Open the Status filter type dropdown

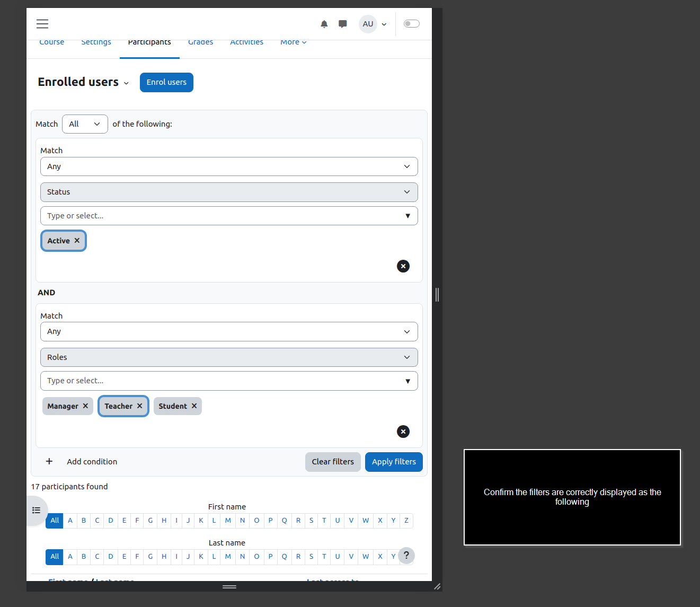pyautogui.click(x=229, y=192)
